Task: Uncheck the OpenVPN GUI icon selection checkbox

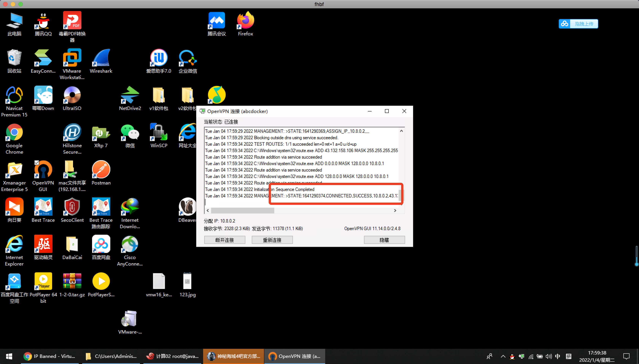Action: point(37,162)
